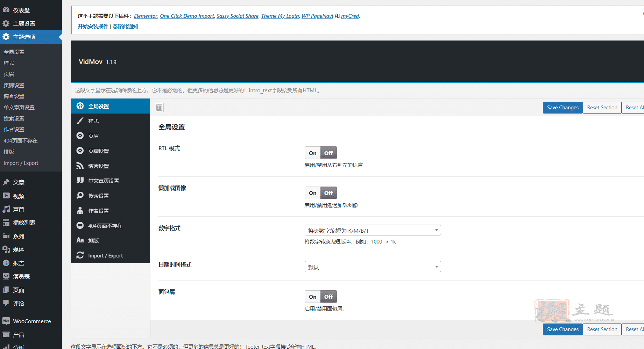Open the 日期时间格式 dropdown
Viewport: 644px width, 349px height.
373,267
